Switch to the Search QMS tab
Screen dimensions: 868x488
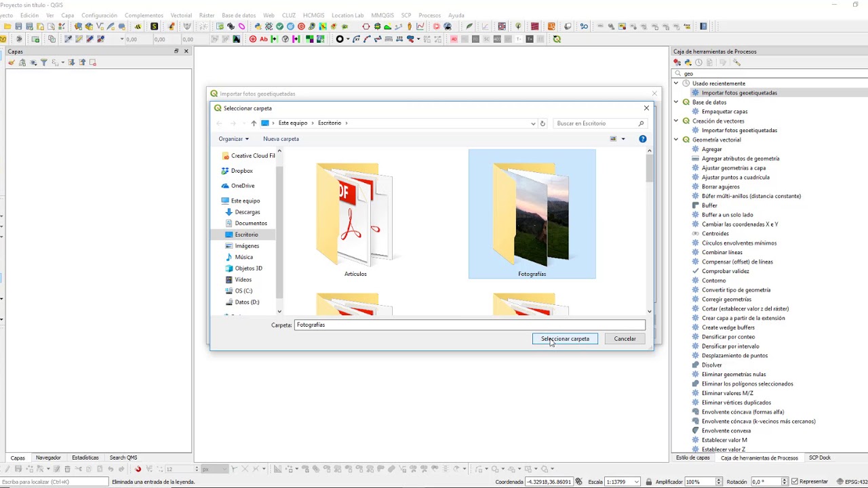123,457
